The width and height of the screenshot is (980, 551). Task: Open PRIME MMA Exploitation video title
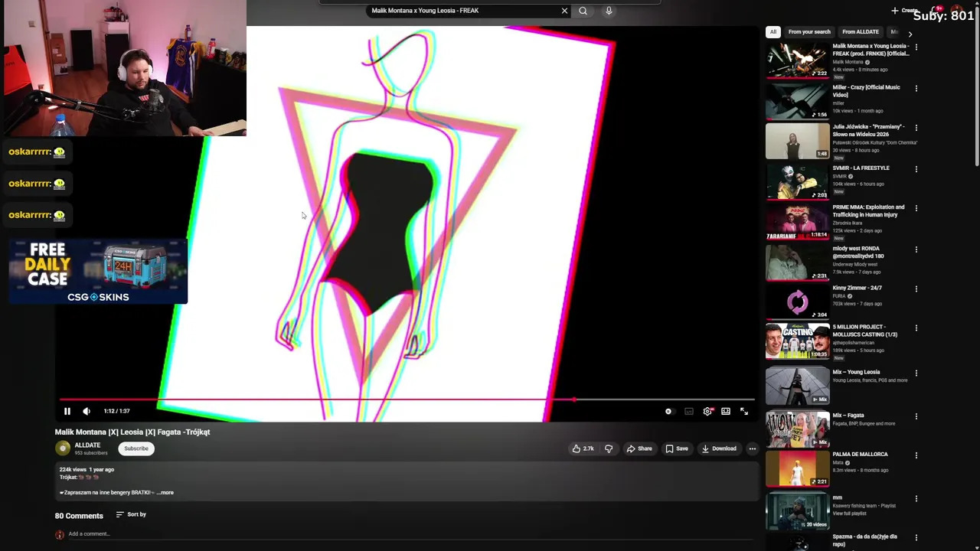click(x=868, y=211)
